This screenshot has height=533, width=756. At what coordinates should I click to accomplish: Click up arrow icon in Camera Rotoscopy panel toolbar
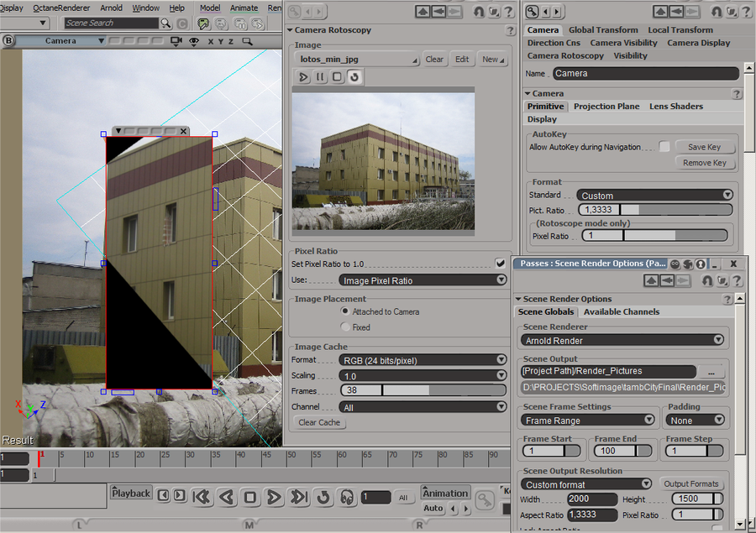pyautogui.click(x=423, y=11)
